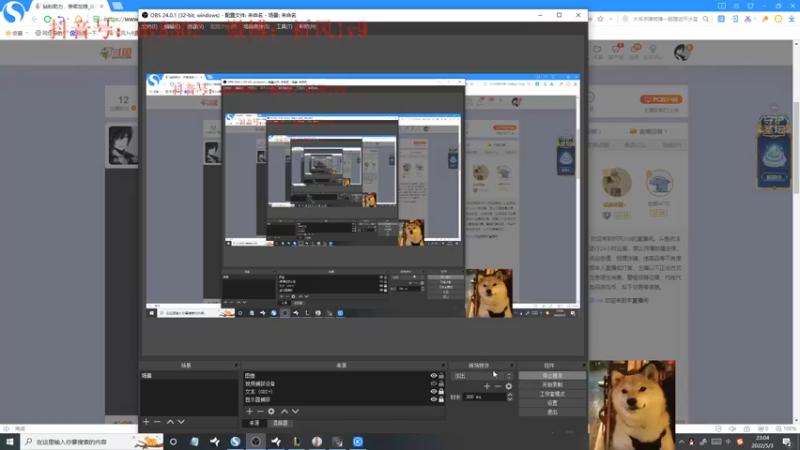800x450 pixels.
Task: Move the scene down in the Scenes panel
Action: [x=181, y=422]
